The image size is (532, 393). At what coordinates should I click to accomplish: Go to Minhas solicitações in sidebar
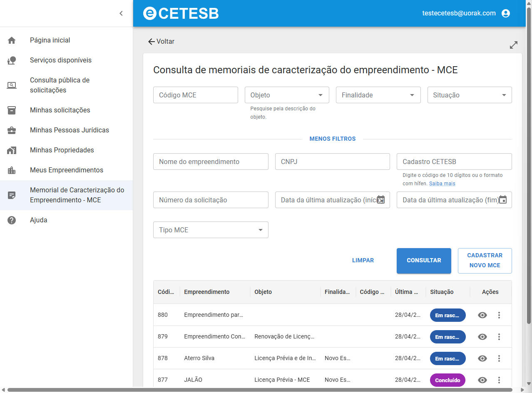point(60,110)
